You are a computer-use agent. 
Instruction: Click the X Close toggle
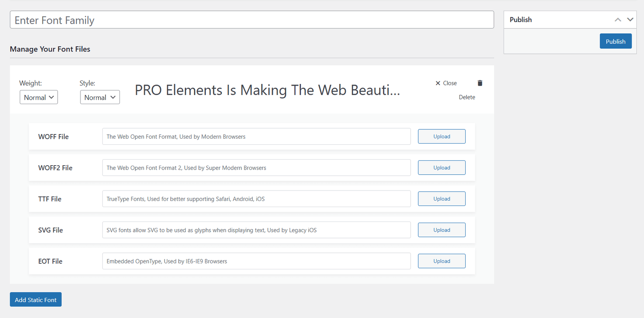point(446,83)
